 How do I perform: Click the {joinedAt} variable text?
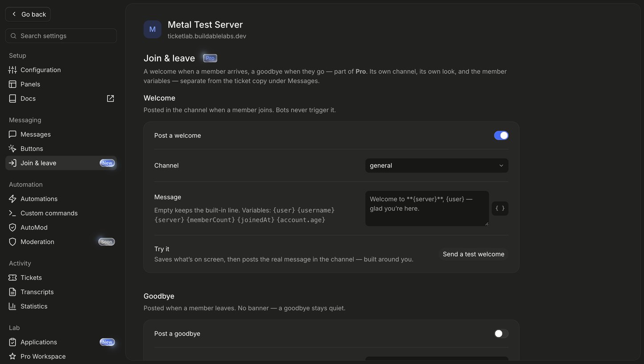pos(256,220)
